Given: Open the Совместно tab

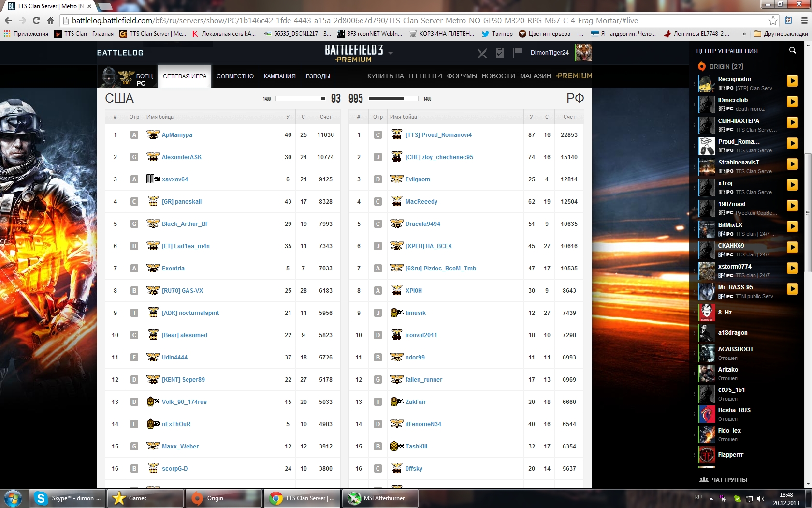Looking at the screenshot, I should coord(235,76).
